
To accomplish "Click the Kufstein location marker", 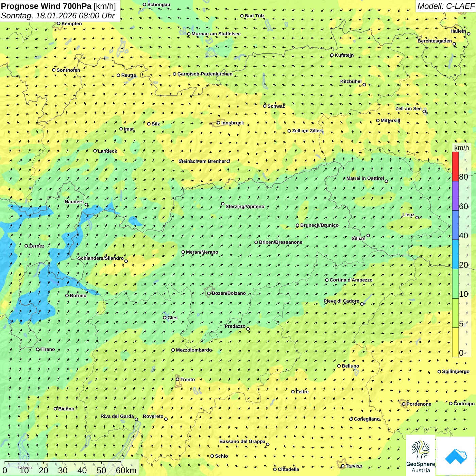I will (332, 55).
